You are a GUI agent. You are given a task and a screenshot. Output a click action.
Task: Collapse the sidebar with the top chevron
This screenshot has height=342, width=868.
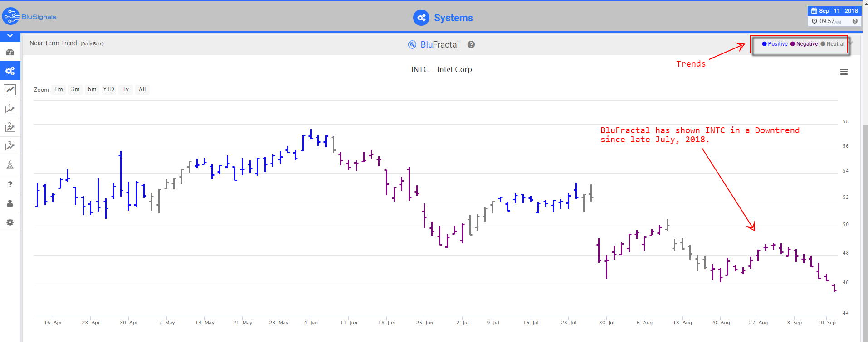point(10,36)
